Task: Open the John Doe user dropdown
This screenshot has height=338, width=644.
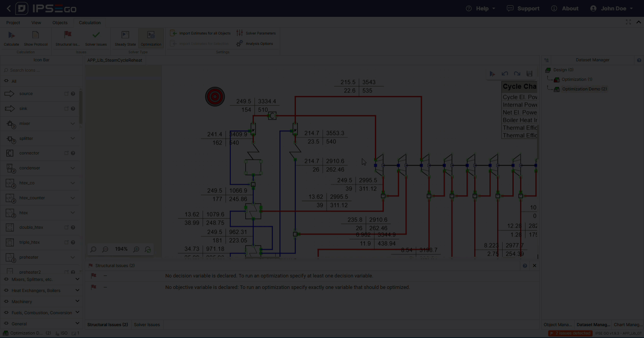Action: click(612, 8)
